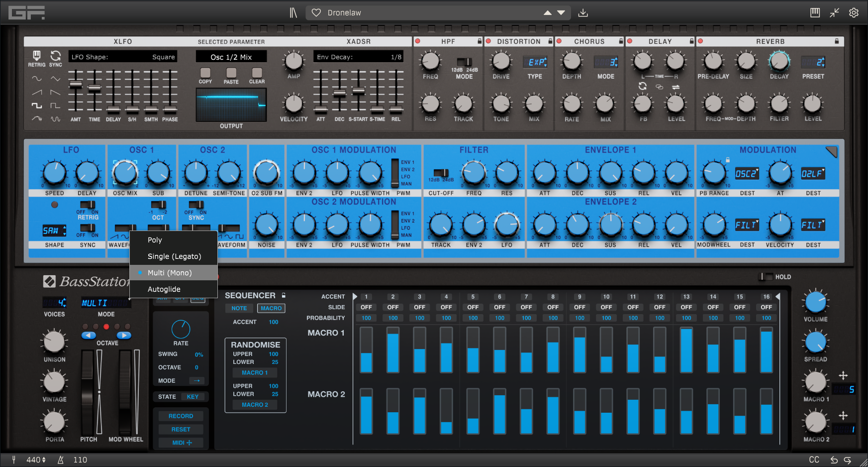Select the square LFO waveform shape

point(37,106)
